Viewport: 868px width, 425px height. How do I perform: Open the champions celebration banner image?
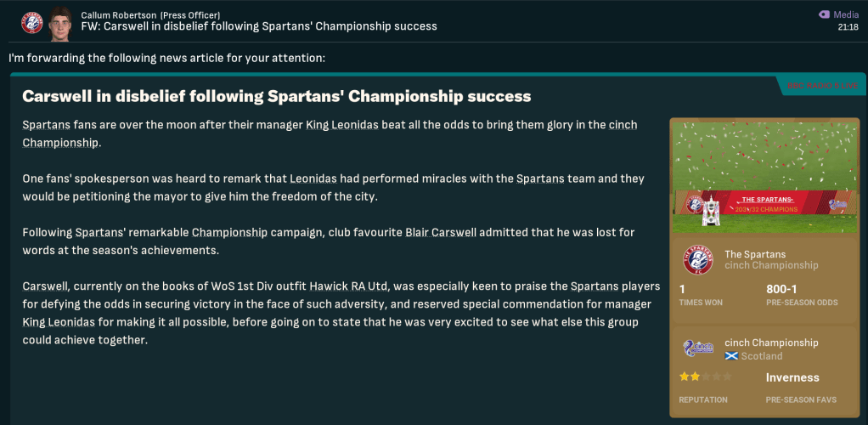(x=764, y=176)
